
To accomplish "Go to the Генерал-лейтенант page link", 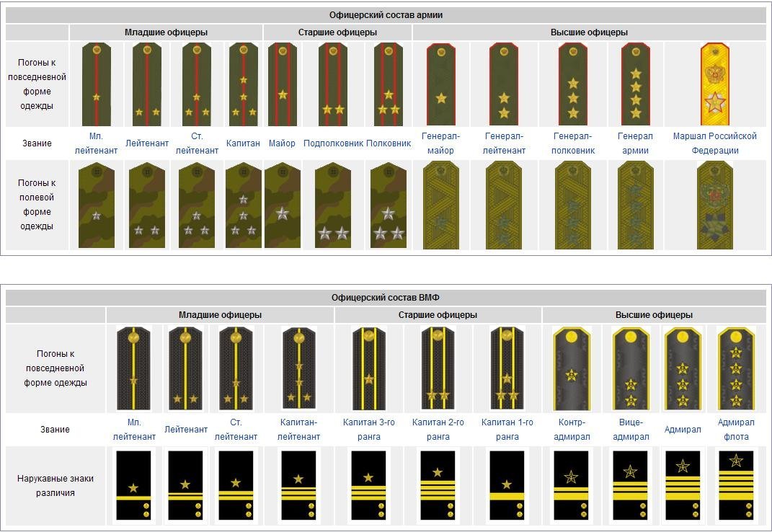I will tap(504, 143).
